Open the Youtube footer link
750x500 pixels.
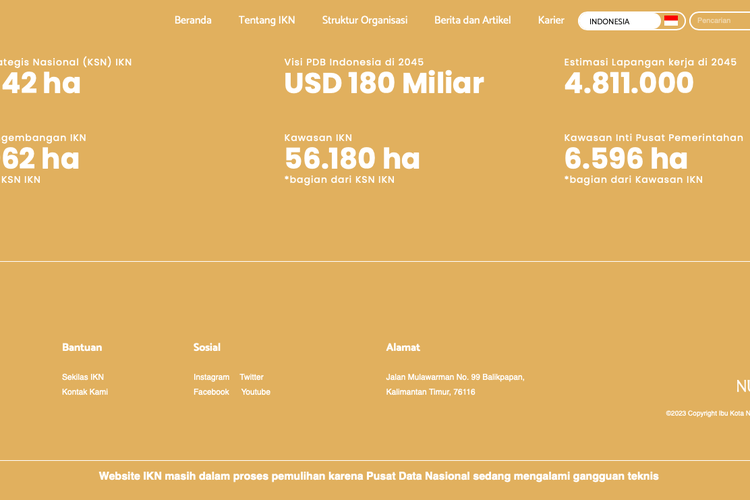point(255,392)
